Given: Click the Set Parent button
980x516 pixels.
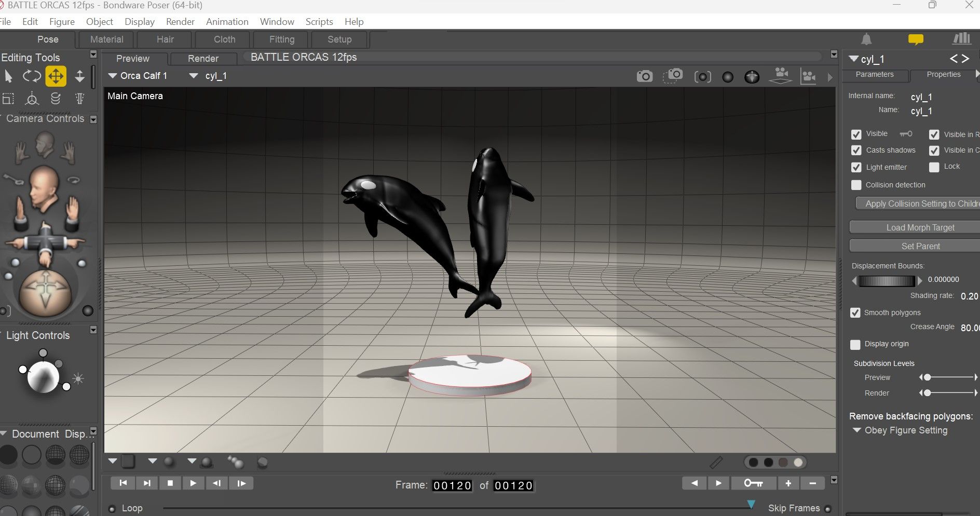Looking at the screenshot, I should 915,246.
